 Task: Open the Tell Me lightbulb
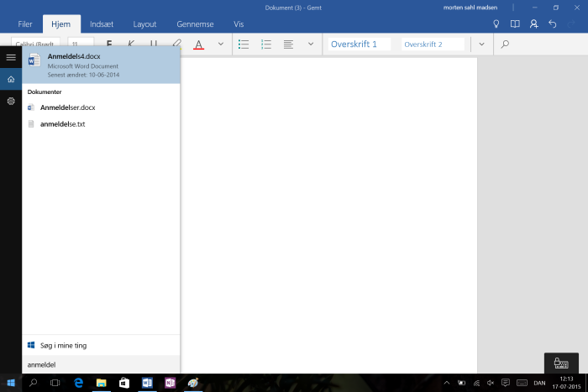tap(496, 24)
